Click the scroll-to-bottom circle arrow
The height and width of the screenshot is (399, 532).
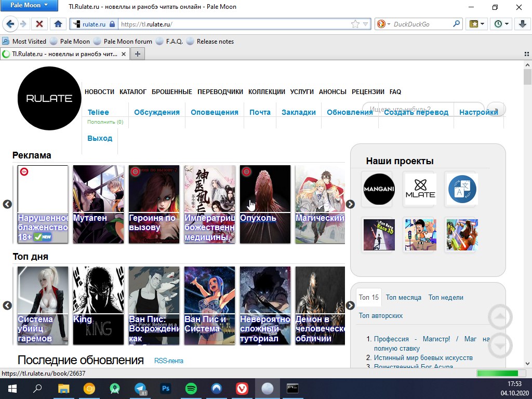click(x=500, y=345)
